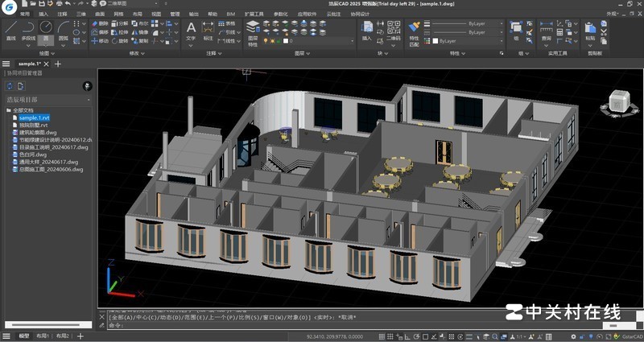
Task: Click the ViewCube in the viewport
Action: 618,101
